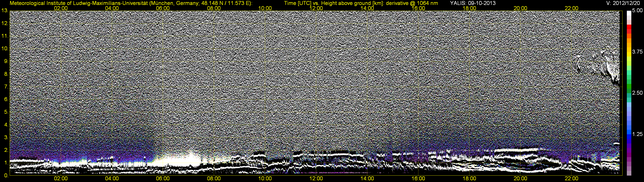Pick the white top segment of the colorbar

pyautogui.click(x=629, y=13)
